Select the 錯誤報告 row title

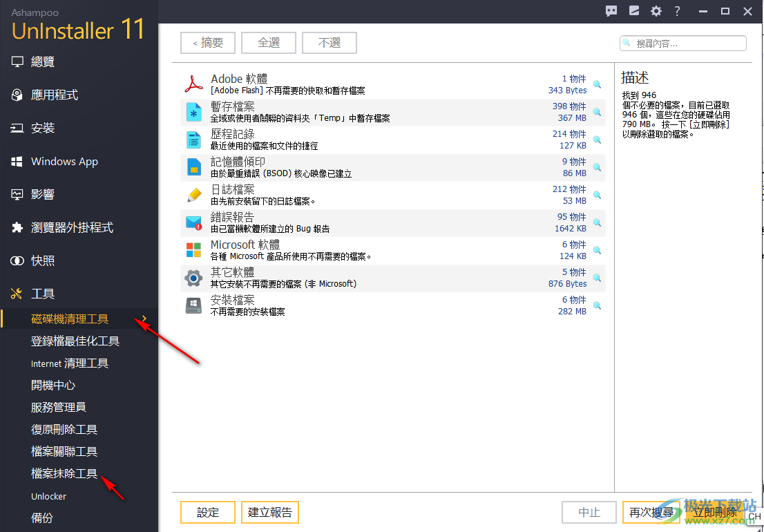[x=233, y=217]
